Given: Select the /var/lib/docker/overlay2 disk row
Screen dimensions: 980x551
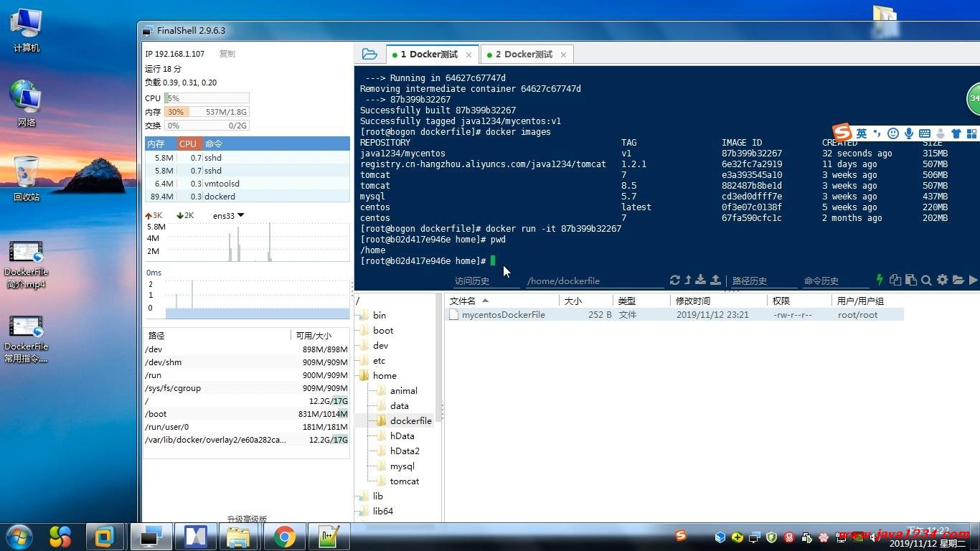Looking at the screenshot, I should (x=246, y=439).
